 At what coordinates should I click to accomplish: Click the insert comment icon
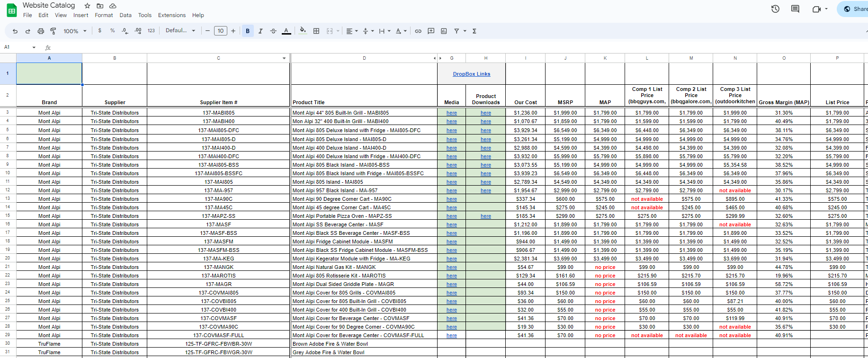(x=431, y=31)
